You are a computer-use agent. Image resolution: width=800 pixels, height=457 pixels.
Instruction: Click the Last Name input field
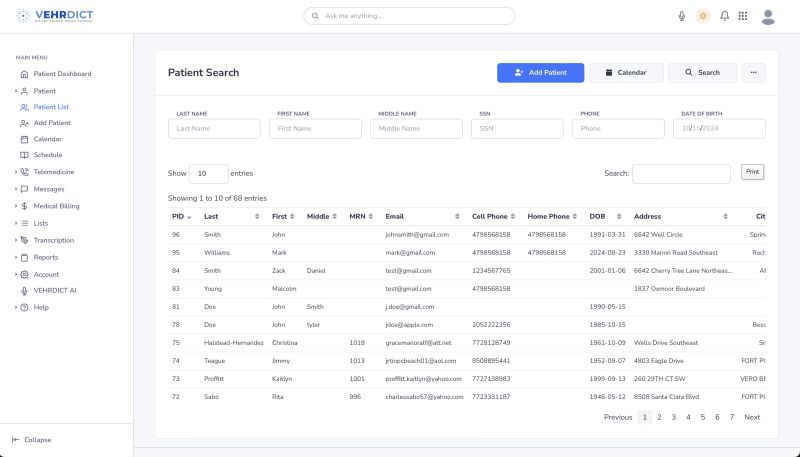214,129
